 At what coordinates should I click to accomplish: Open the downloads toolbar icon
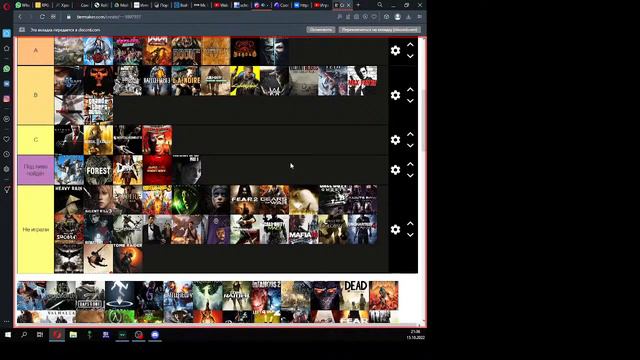pos(409,17)
